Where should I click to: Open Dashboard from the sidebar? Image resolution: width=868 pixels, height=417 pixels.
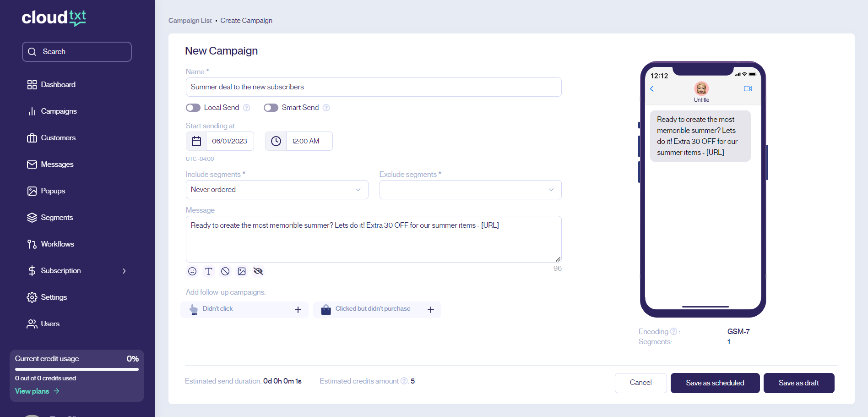pyautogui.click(x=58, y=85)
